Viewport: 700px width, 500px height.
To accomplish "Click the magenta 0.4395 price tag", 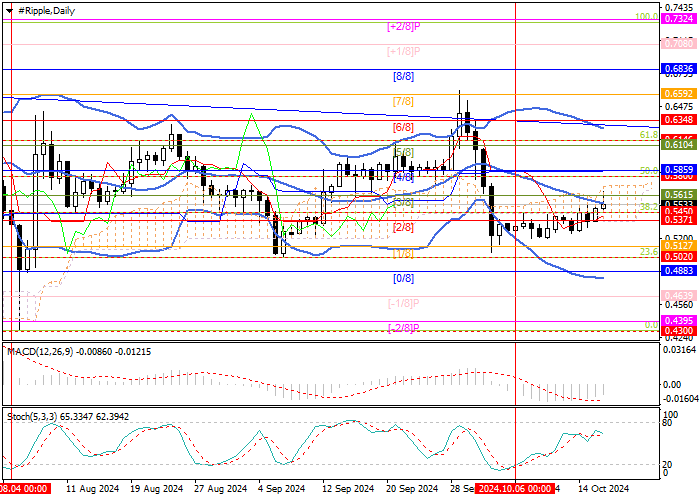I will [x=679, y=321].
